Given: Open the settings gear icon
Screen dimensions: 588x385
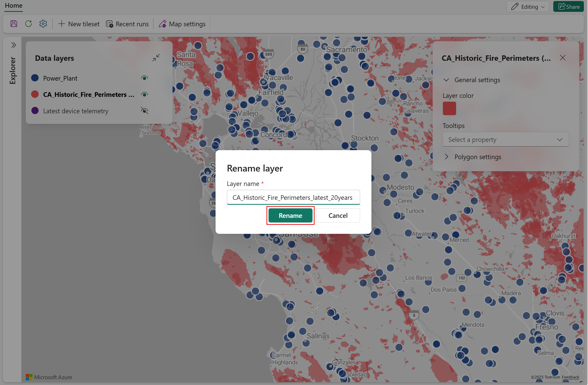Looking at the screenshot, I should coord(43,24).
